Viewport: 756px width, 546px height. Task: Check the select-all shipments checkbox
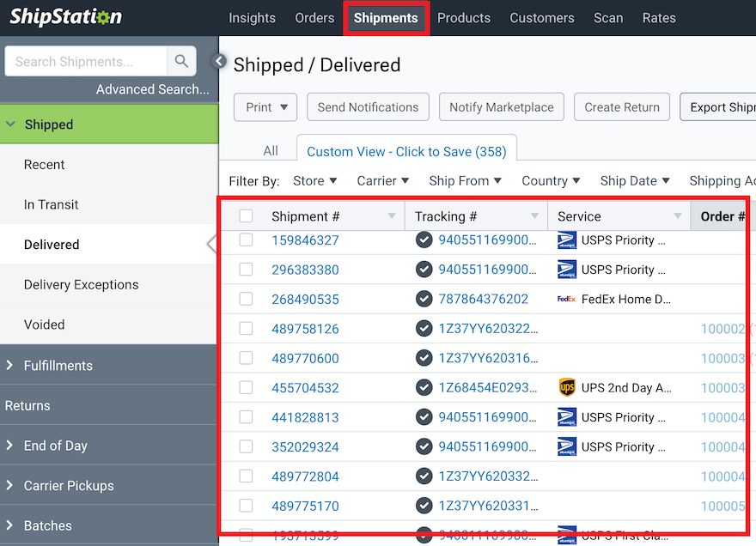point(247,215)
